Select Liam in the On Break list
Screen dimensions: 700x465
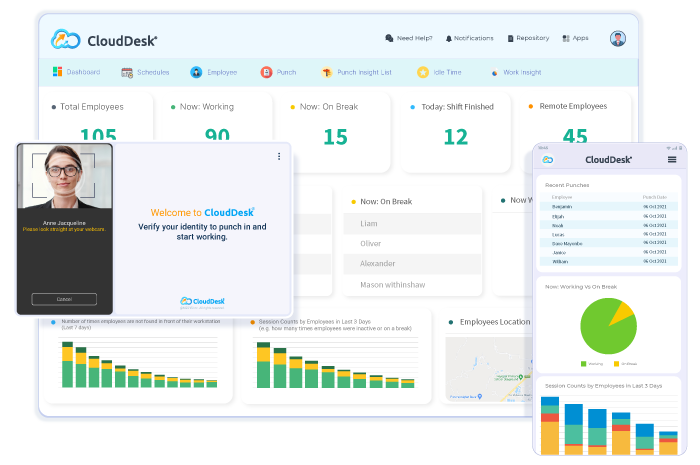coord(412,224)
